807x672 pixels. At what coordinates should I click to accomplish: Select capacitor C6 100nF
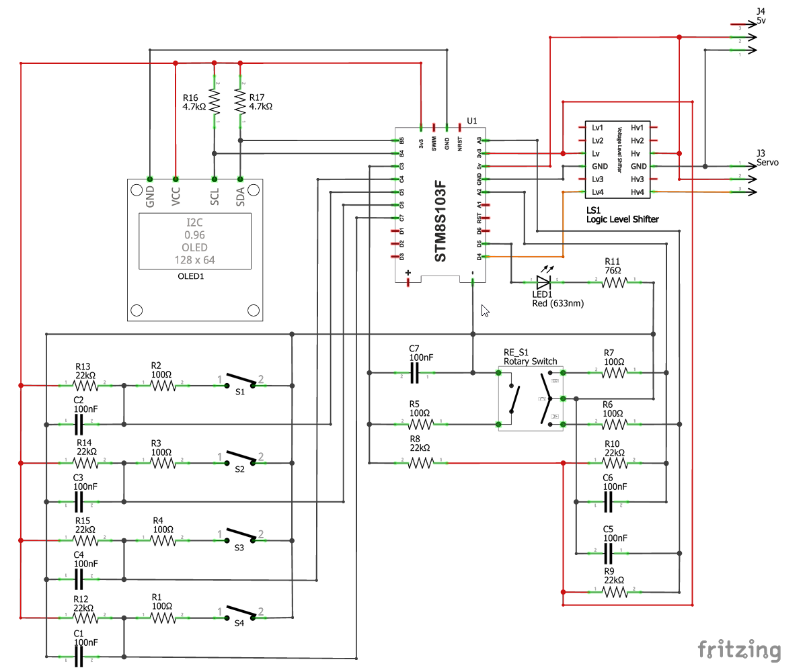pos(609,501)
